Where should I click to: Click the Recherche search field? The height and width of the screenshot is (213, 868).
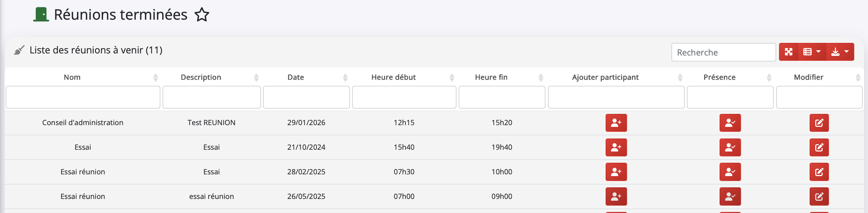click(x=723, y=52)
